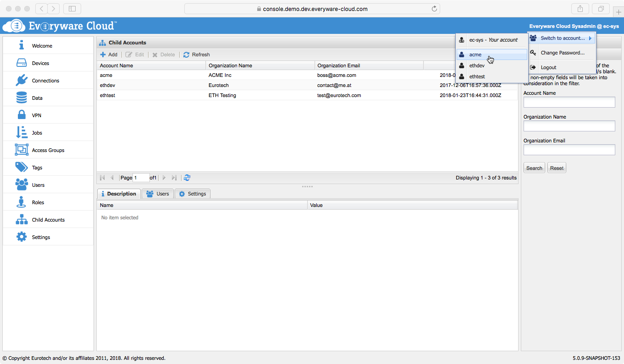The width and height of the screenshot is (624, 364).
Task: Open the Settings tab in details
Action: pos(193,194)
